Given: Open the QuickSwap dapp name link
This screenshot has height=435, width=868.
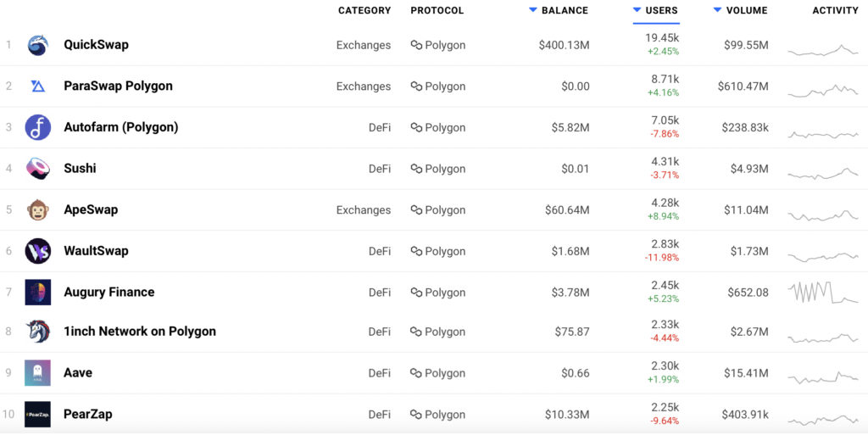Looking at the screenshot, I should click(x=96, y=44).
